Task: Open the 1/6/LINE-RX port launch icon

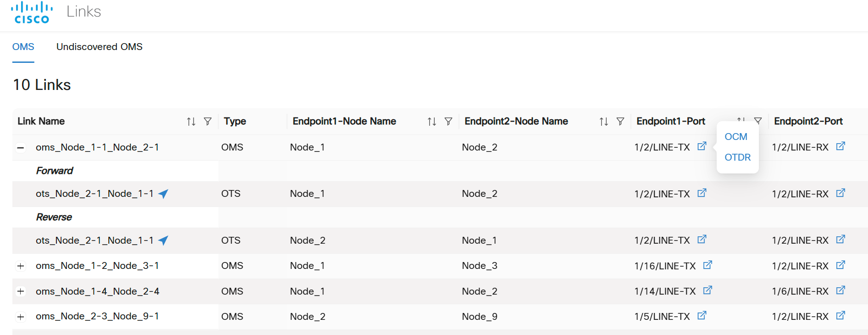Action: click(x=840, y=290)
